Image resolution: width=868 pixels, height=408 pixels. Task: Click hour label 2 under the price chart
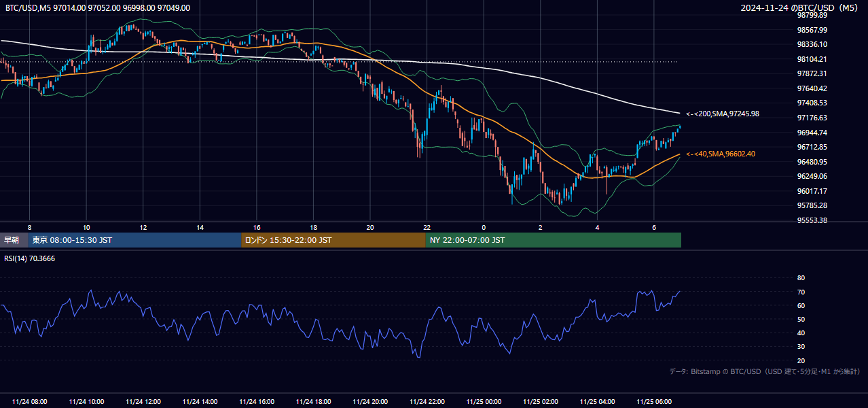tap(541, 227)
